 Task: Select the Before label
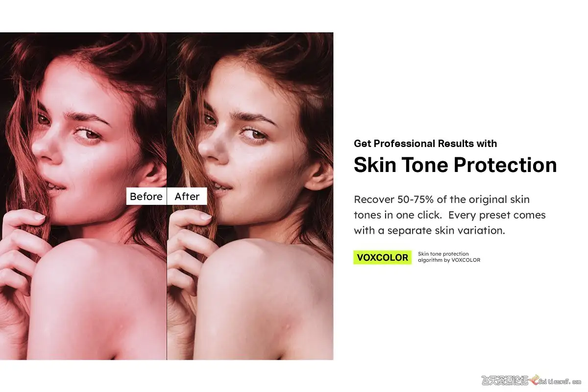point(146,196)
